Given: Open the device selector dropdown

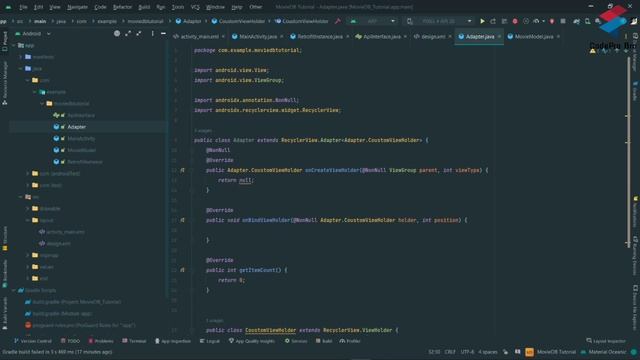Looking at the screenshot, I should tap(440, 21).
